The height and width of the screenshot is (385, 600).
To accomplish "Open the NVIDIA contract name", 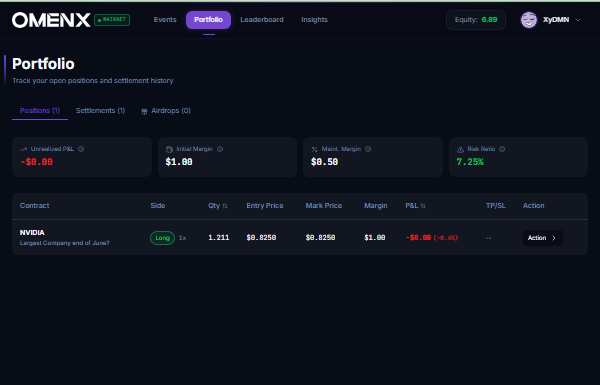I will point(32,232).
